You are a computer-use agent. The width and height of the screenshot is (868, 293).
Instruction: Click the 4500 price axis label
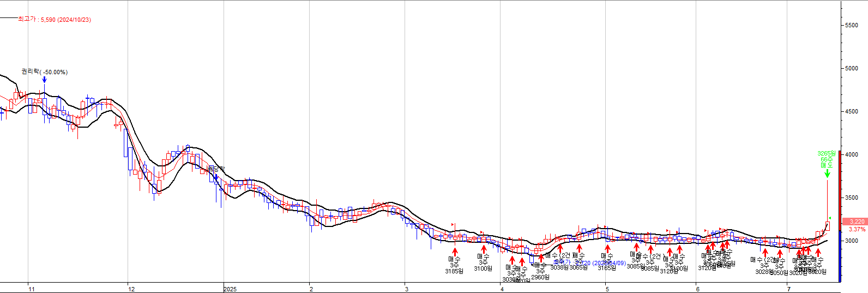pyautogui.click(x=851, y=112)
